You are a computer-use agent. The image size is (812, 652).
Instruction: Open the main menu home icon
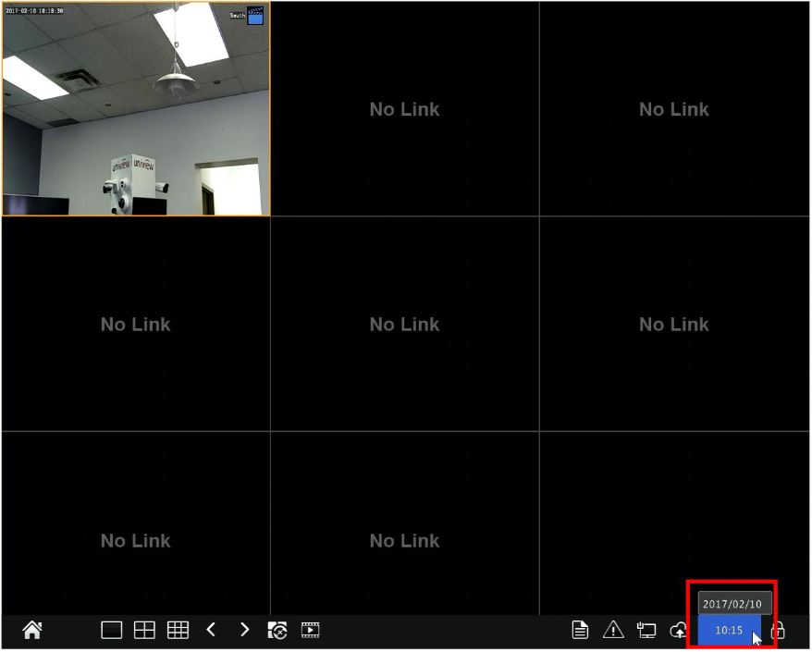(32, 631)
